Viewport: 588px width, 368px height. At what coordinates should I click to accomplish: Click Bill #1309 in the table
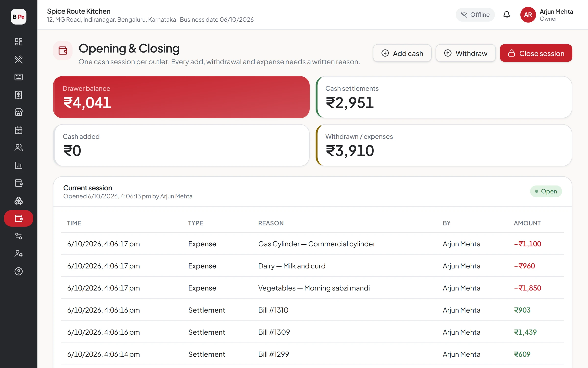pos(274,332)
